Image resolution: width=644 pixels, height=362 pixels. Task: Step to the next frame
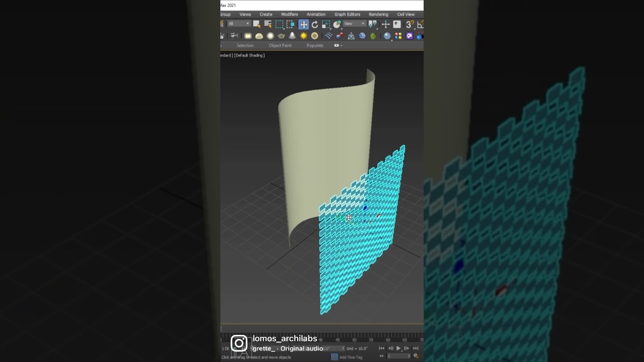click(407, 348)
